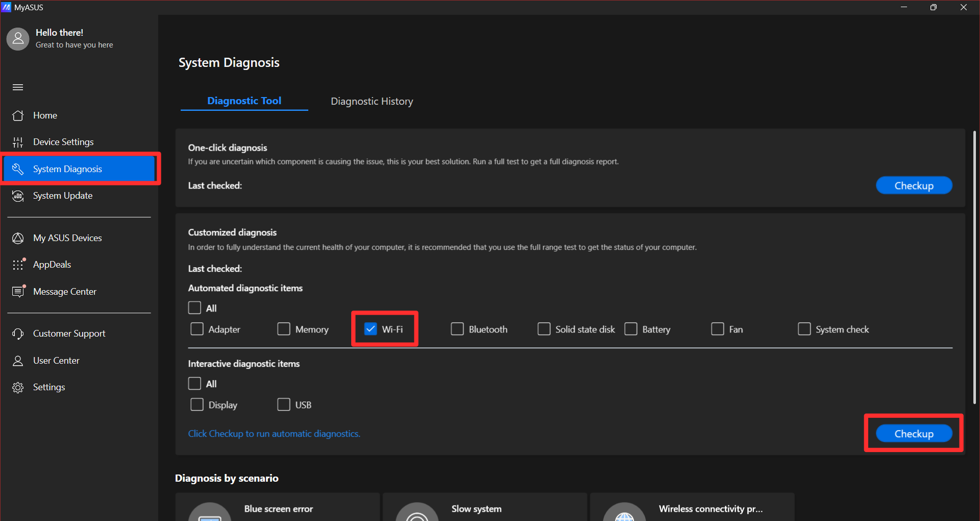Select the Home icon in sidebar
980x521 pixels.
click(x=18, y=115)
